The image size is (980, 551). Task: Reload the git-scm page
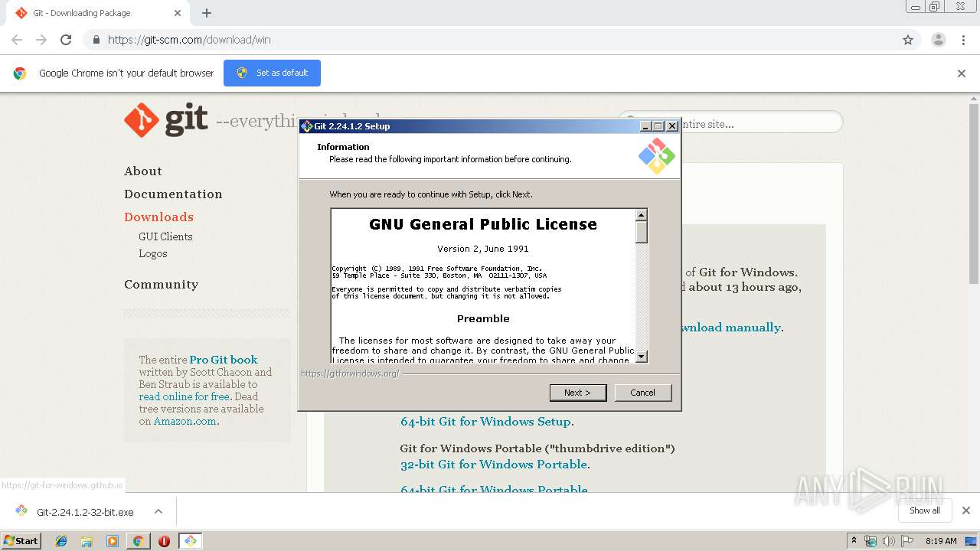click(x=66, y=40)
